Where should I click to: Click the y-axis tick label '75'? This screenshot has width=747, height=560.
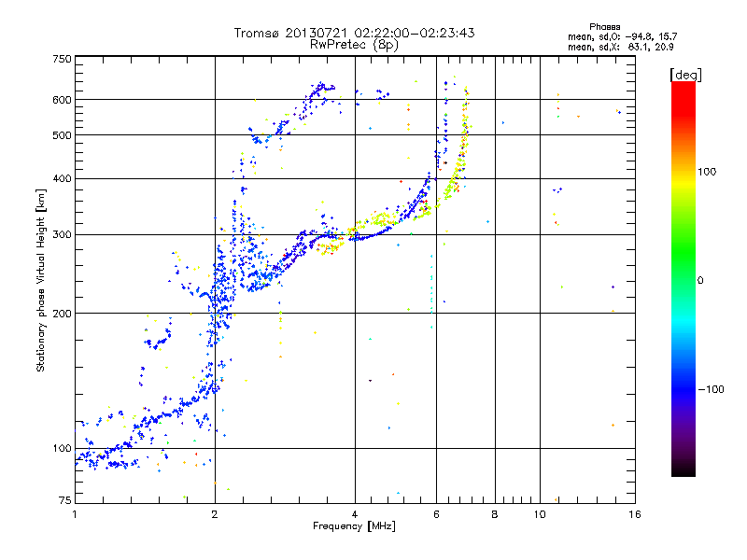pos(64,500)
